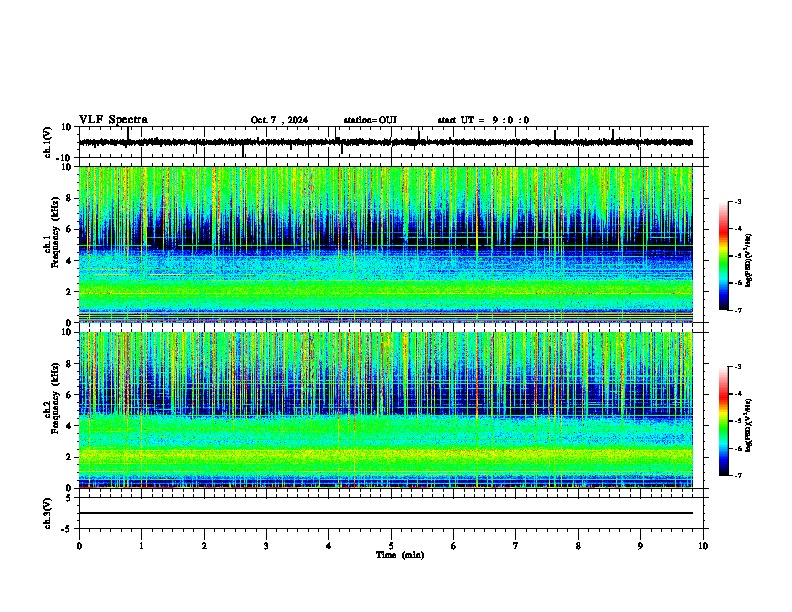Click time axis tick label "1"
792x612 pixels.
pos(142,546)
